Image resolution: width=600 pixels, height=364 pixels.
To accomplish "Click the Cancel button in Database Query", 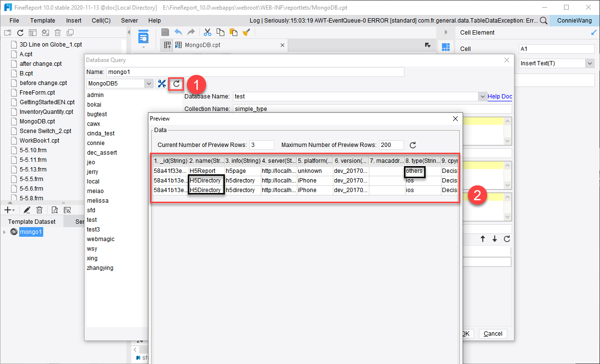I will (x=493, y=333).
